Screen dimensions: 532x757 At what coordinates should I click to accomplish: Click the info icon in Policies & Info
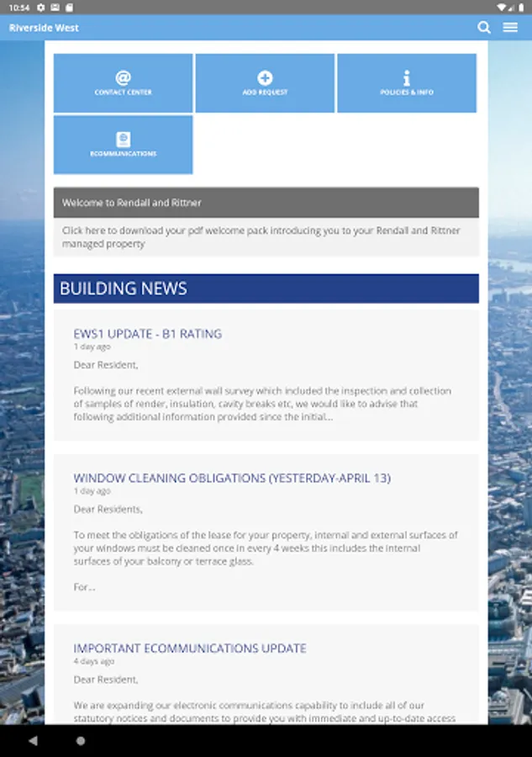(407, 77)
